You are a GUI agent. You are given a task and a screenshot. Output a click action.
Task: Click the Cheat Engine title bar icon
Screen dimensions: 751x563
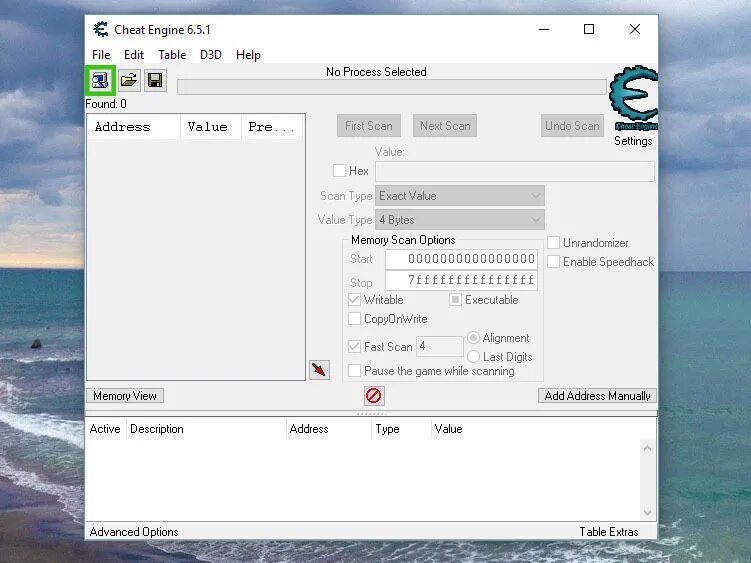pyautogui.click(x=101, y=30)
